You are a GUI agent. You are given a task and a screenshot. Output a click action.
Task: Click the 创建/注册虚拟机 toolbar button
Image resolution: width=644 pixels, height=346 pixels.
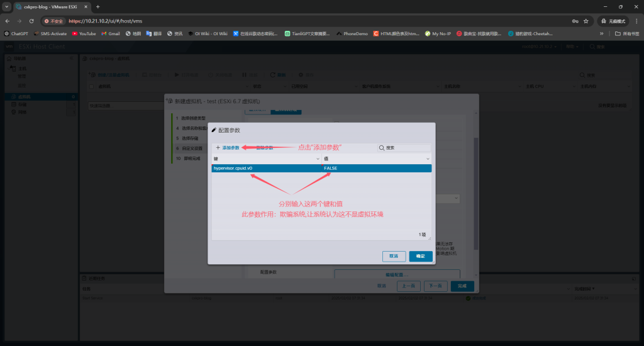tap(109, 75)
